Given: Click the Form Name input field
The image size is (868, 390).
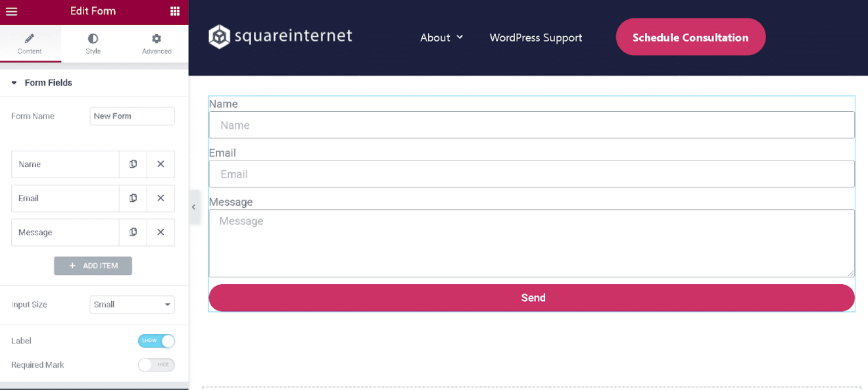Looking at the screenshot, I should pos(132,116).
